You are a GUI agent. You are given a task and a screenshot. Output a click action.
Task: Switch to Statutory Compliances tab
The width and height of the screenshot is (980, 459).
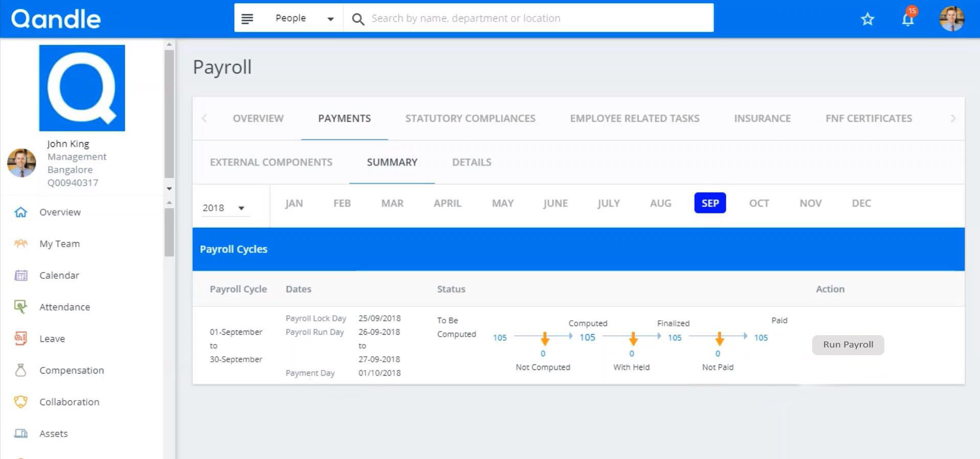[x=470, y=118]
